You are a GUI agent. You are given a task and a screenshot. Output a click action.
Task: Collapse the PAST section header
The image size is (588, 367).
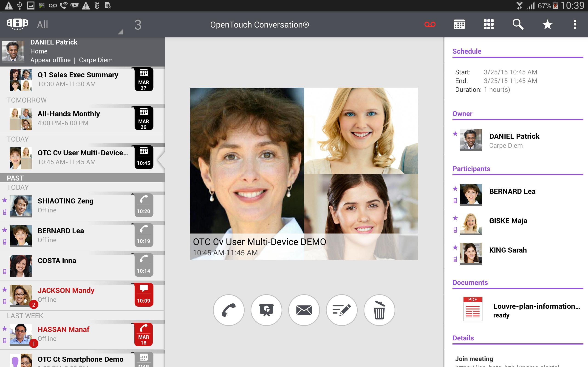tap(83, 178)
